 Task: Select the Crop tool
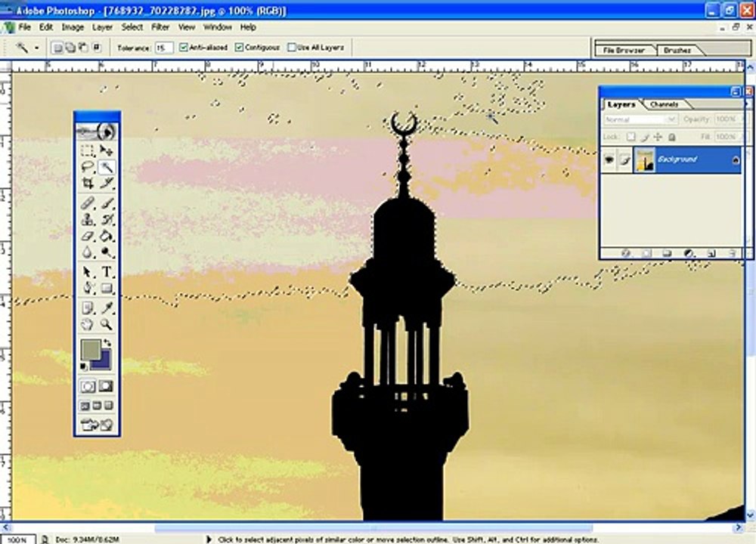(88, 183)
